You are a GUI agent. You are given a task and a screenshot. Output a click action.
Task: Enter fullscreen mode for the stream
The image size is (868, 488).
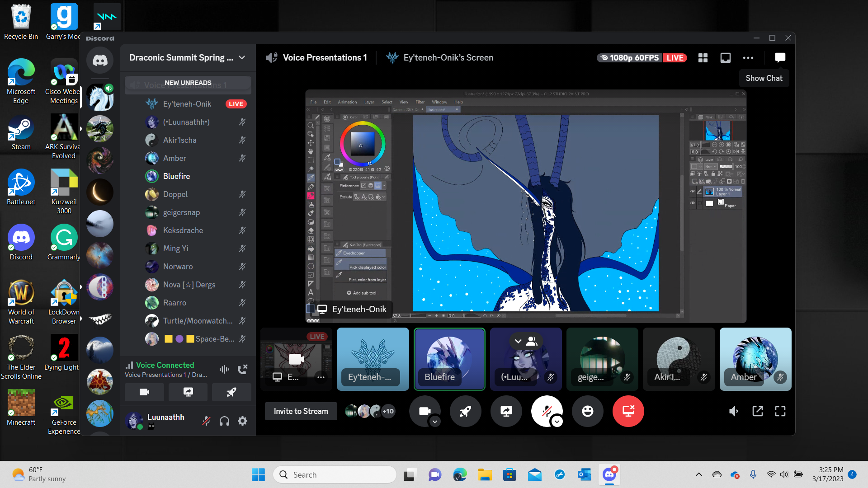[780, 411]
